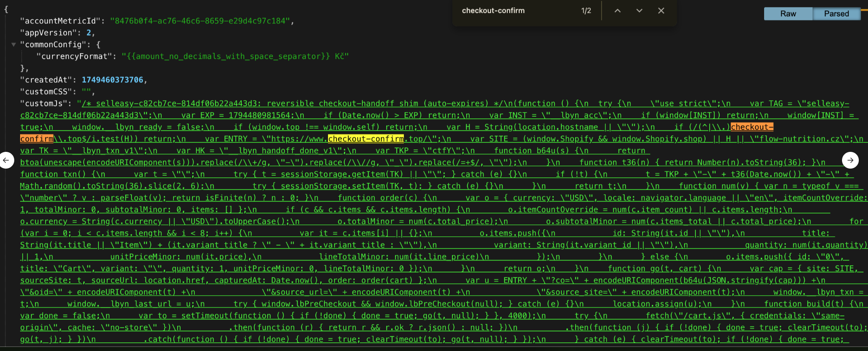
Task: Click the left circular back arrow
Action: 6,160
